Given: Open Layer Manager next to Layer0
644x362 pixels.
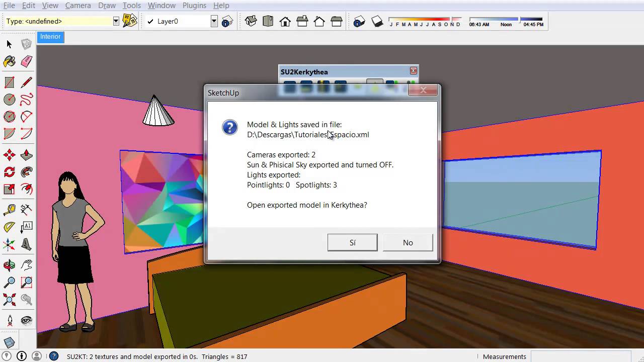Looking at the screenshot, I should 227,21.
